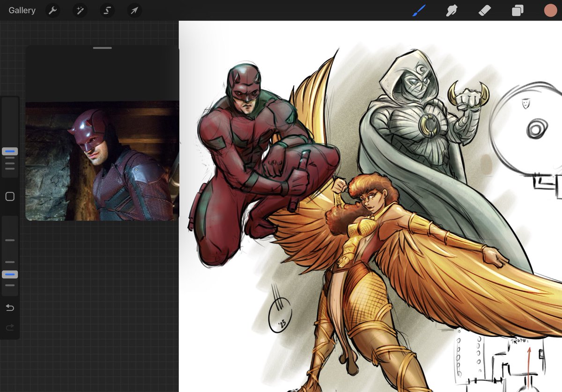Redo the last undone action
This screenshot has width=562, height=392.
coord(10,328)
